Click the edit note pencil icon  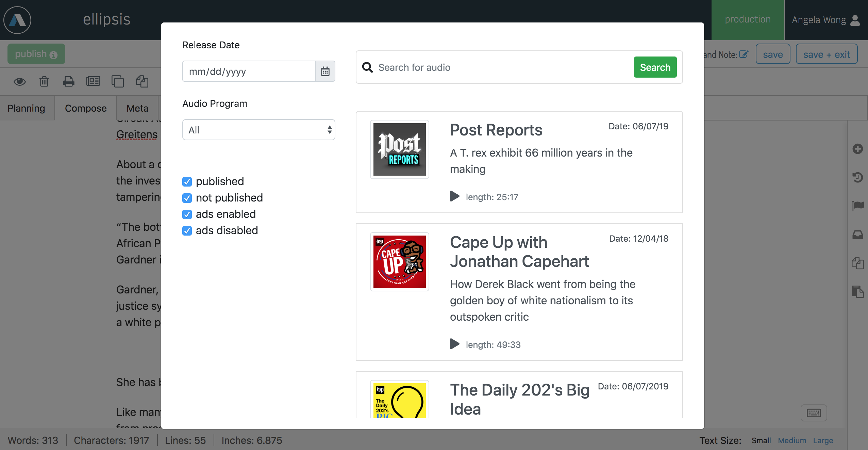coord(744,54)
